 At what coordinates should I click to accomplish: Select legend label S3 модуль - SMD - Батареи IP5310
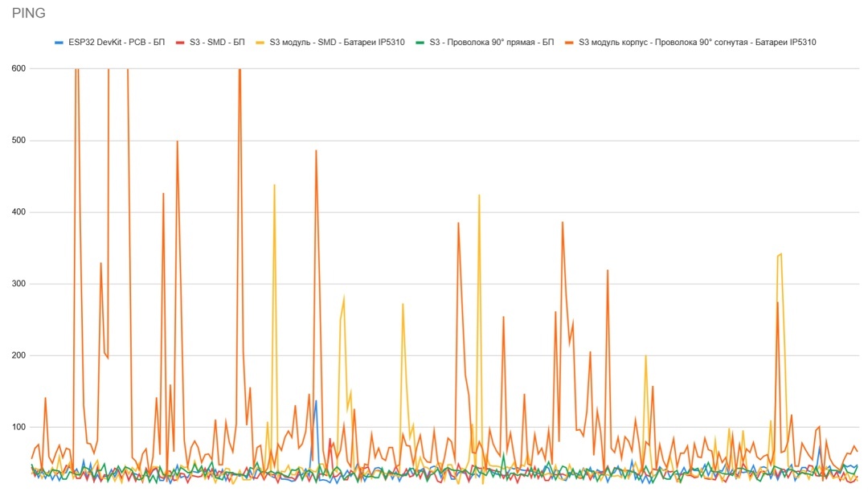337,42
